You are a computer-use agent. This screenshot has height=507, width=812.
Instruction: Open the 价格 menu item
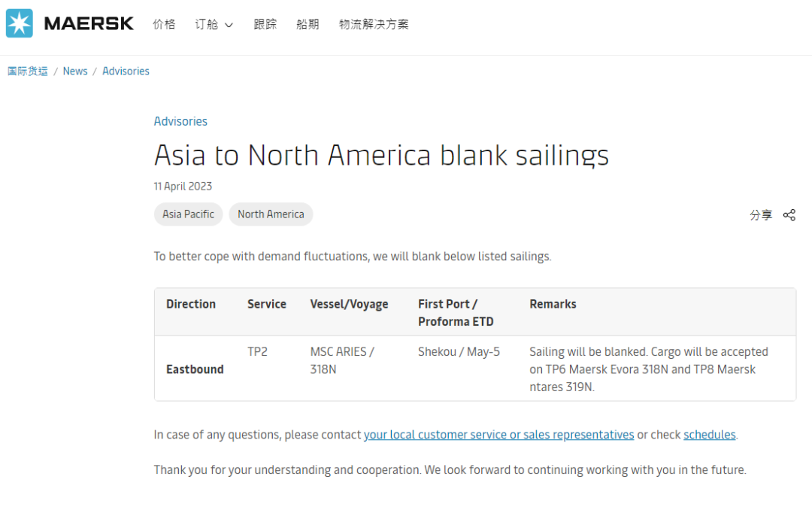pos(164,24)
